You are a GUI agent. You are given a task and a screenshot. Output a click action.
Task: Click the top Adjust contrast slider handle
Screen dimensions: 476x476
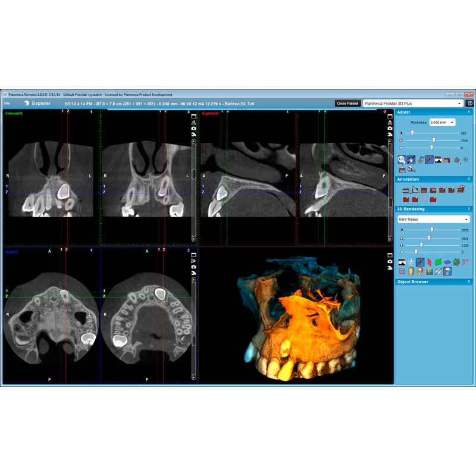[412, 133]
